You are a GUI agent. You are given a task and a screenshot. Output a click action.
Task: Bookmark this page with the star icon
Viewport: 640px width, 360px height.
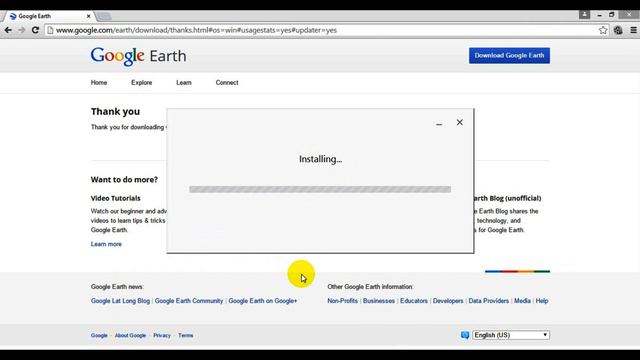[603, 30]
